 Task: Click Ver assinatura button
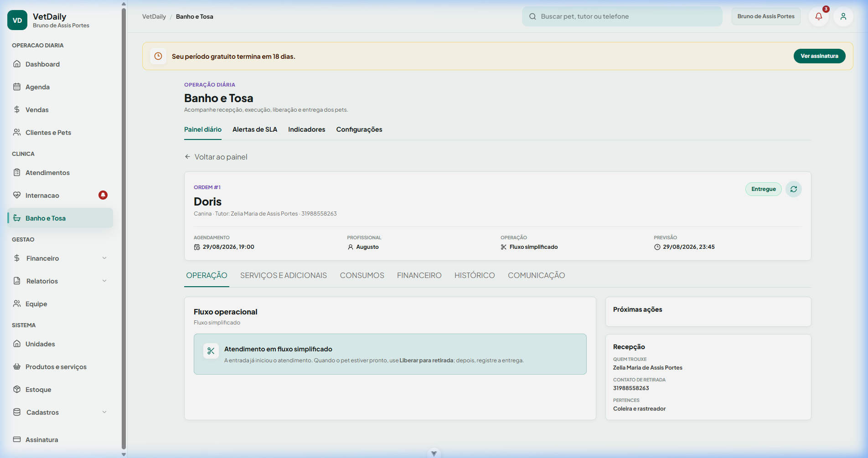coord(819,56)
